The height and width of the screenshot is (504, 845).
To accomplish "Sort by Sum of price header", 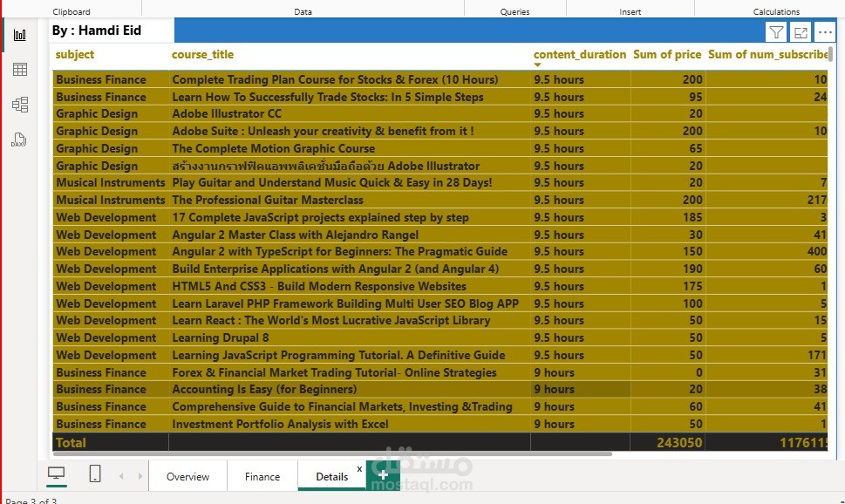I will coord(667,54).
